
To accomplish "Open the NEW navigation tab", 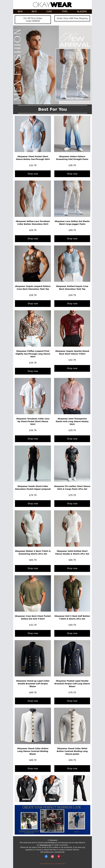I will click(20, 11).
